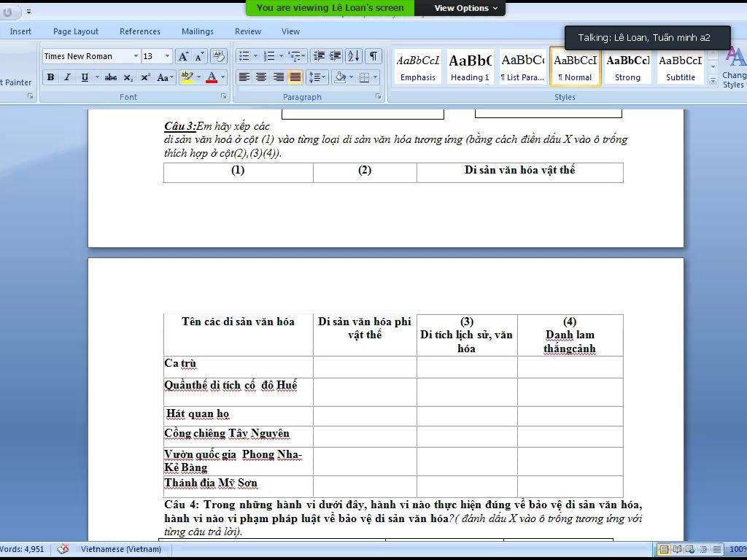This screenshot has height=560, width=747.
Task: Decrease paragraph indent
Action: click(x=319, y=56)
